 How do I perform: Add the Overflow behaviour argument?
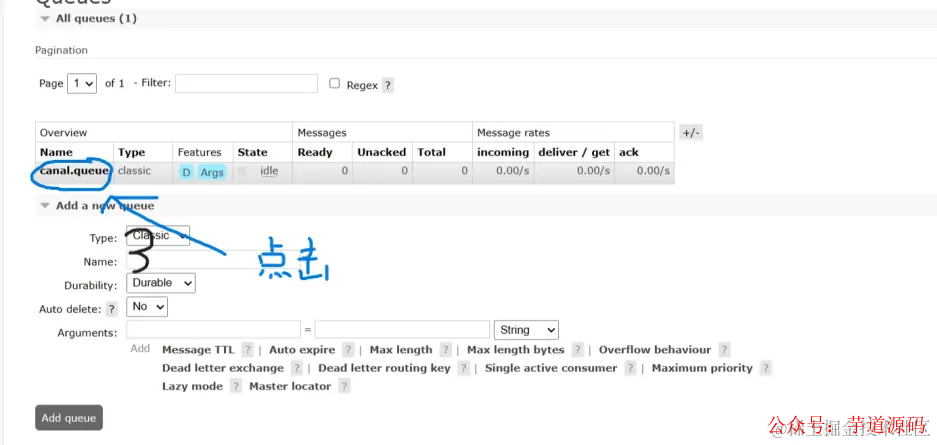click(x=655, y=350)
